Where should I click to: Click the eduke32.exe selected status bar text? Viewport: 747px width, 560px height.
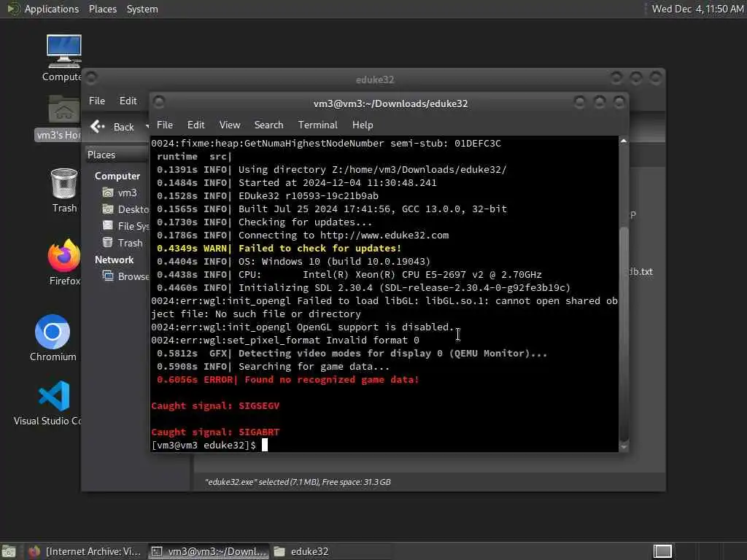pyautogui.click(x=298, y=482)
